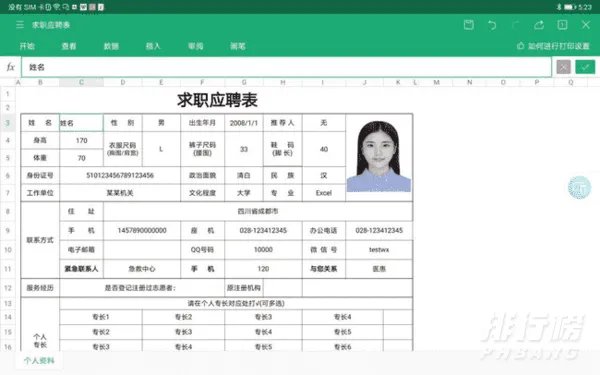Select the WeChat ID cell testwx
600x375 pixels.
coord(379,249)
